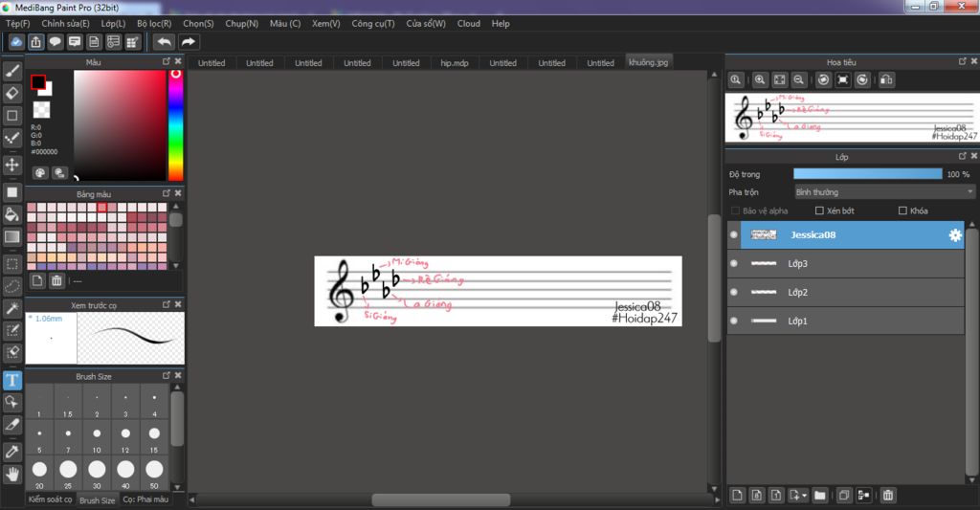
Task: Click the export/share icon in the top toolbar
Action: click(35, 42)
